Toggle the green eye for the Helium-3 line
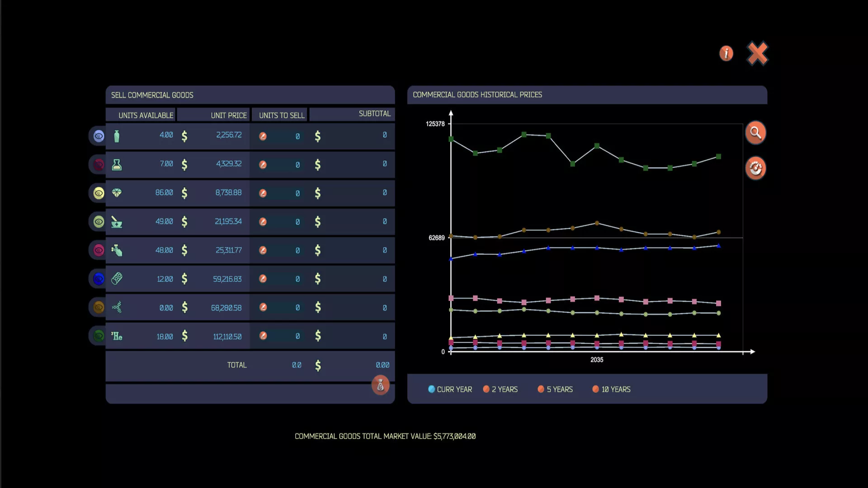 coord(99,336)
